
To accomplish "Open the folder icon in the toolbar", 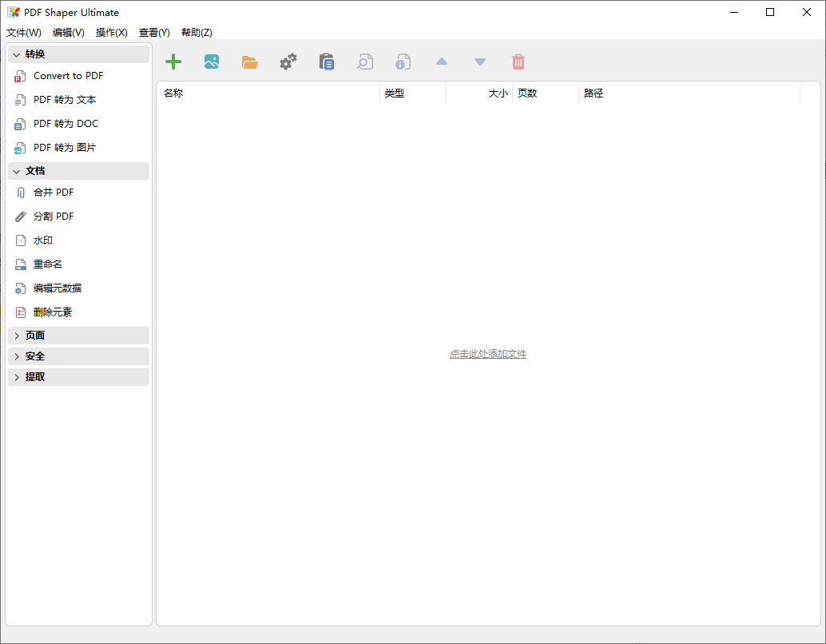I will pos(249,62).
